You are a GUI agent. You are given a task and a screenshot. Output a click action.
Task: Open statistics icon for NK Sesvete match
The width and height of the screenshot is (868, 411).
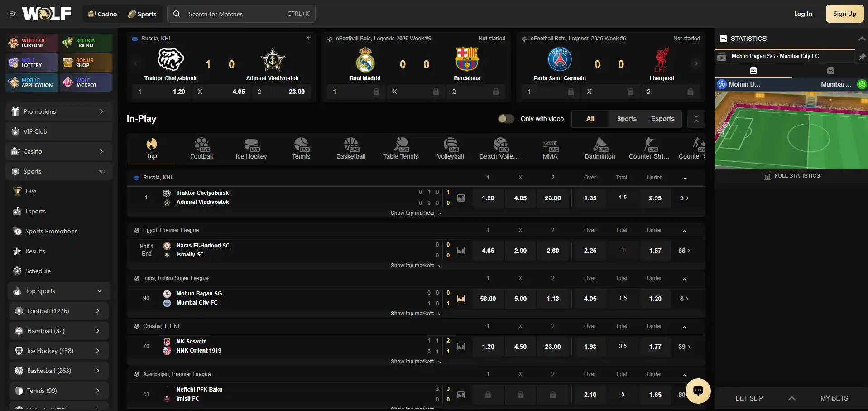(x=461, y=347)
